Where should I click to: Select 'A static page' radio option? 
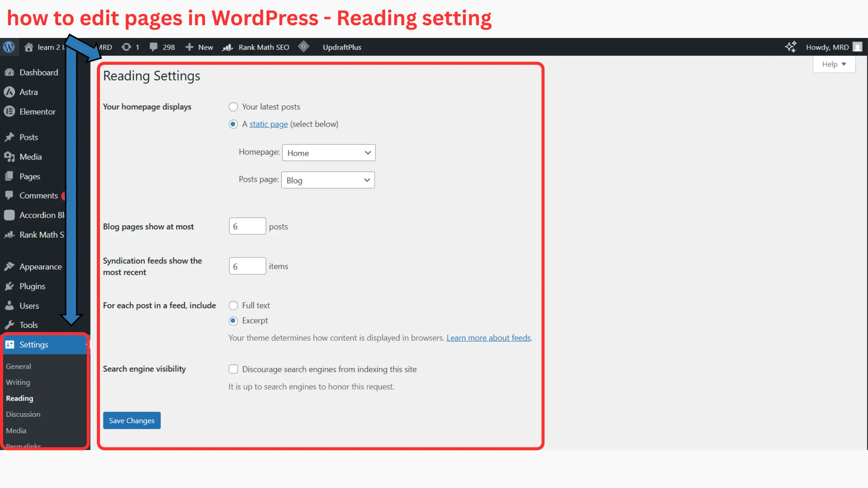coord(233,124)
